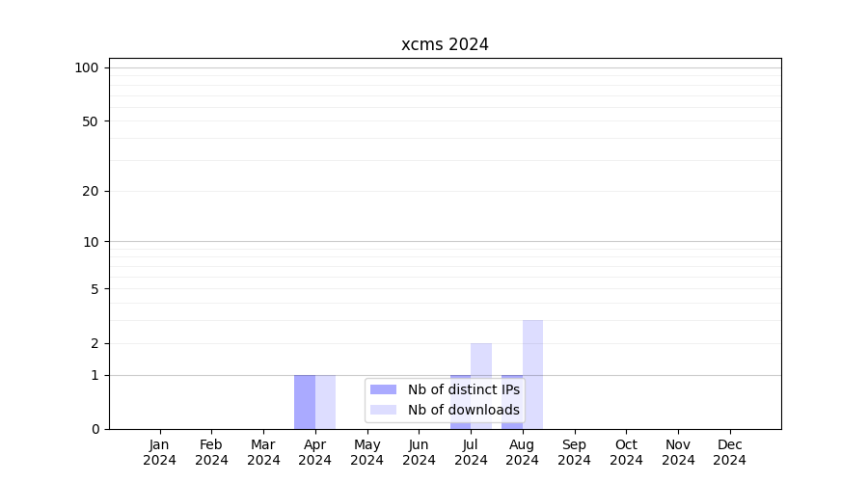The image size is (868, 482).
Task: Click the 'Nb of distinct IPs' legend swatch
Action: point(383,389)
